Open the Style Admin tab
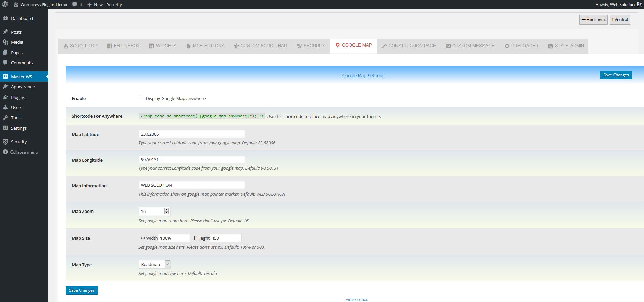644x302 pixels. 566,46
